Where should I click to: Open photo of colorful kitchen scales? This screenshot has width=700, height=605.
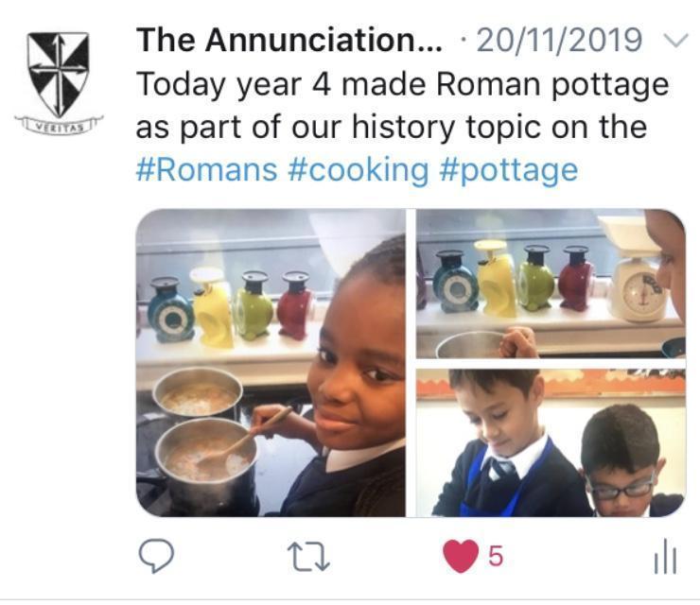tap(551, 284)
